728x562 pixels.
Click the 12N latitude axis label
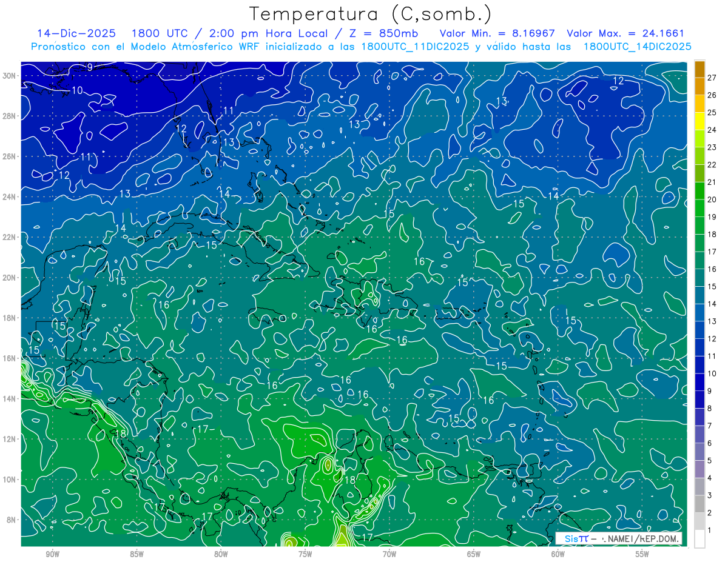click(x=10, y=439)
